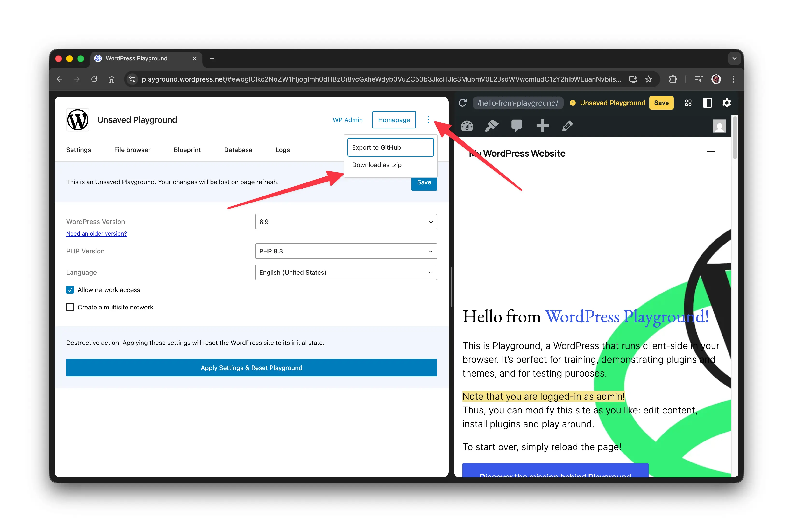Click the pencil edit icon in admin bar
The height and width of the screenshot is (532, 793).
tap(567, 126)
